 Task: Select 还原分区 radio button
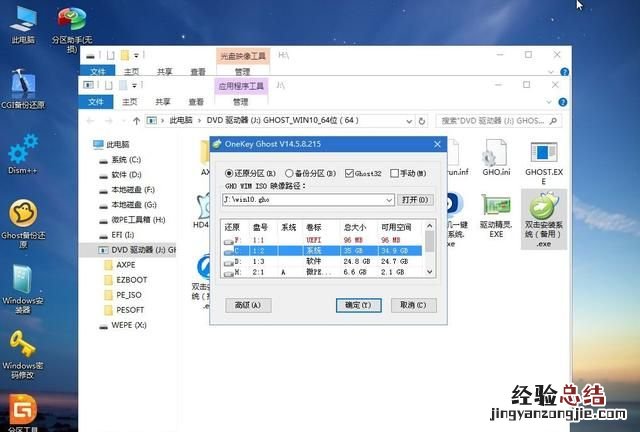point(229,174)
